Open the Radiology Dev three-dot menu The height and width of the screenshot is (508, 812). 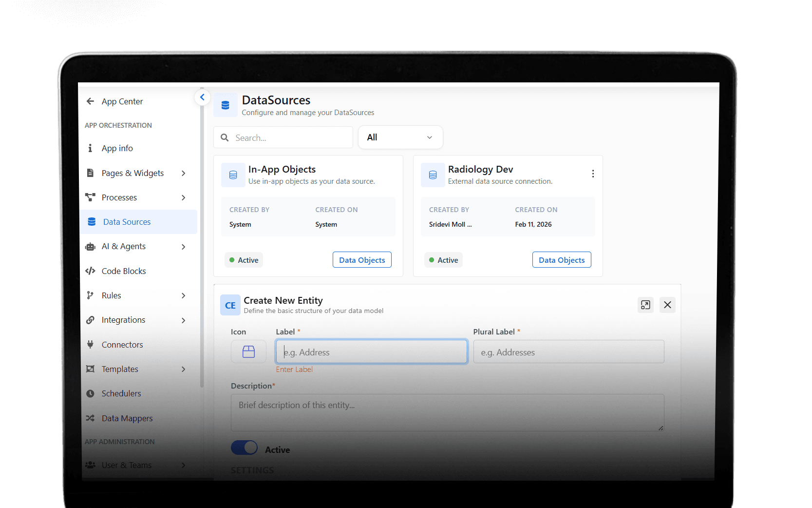coord(593,174)
